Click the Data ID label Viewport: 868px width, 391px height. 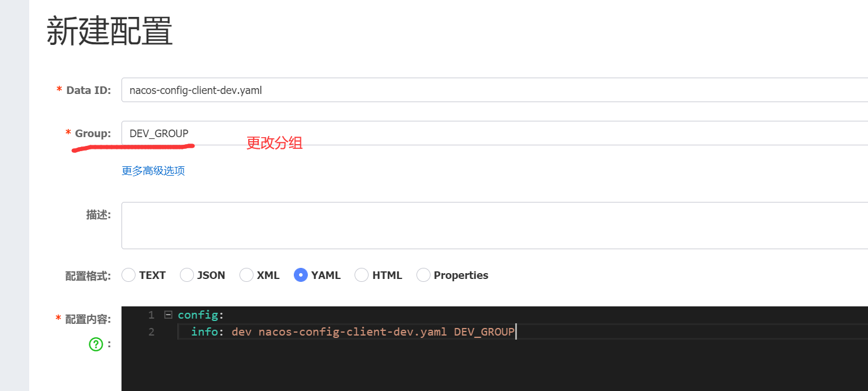88,90
